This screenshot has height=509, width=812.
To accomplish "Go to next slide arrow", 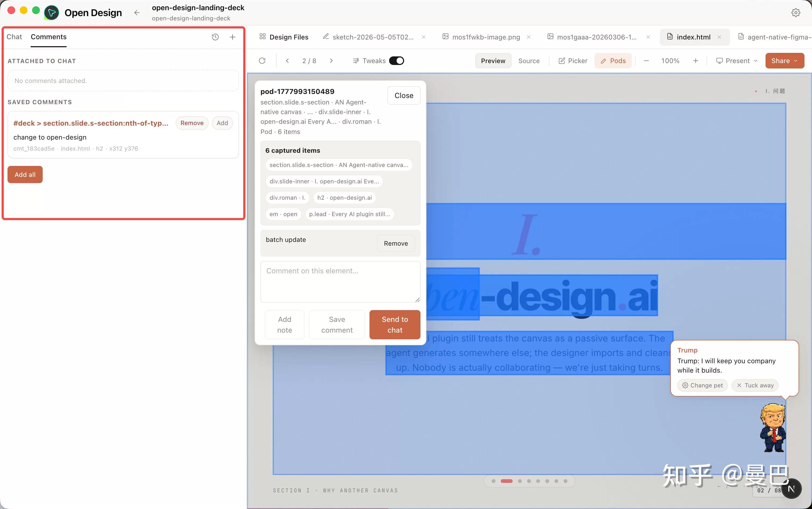I will point(331,61).
